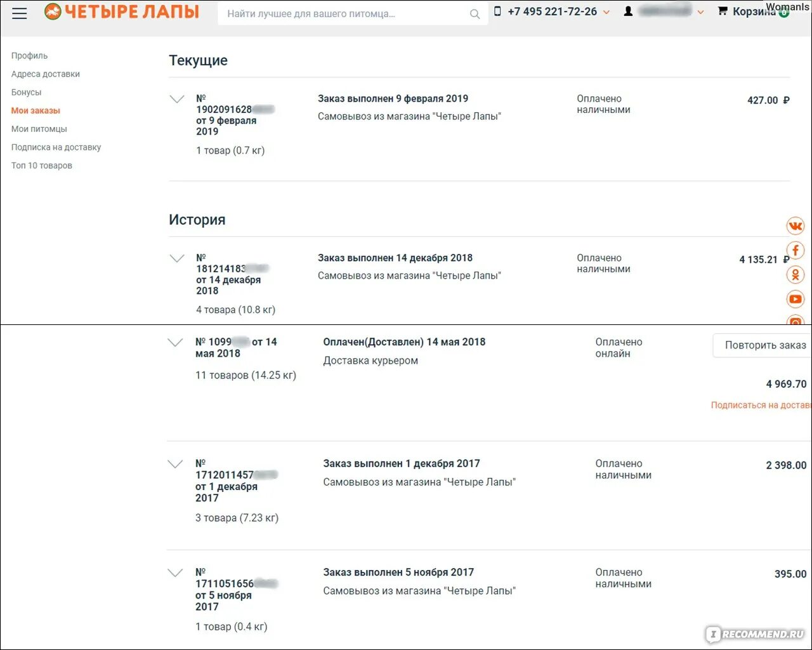Click text Заказ выполнен 9 февраля 2019

tap(393, 98)
